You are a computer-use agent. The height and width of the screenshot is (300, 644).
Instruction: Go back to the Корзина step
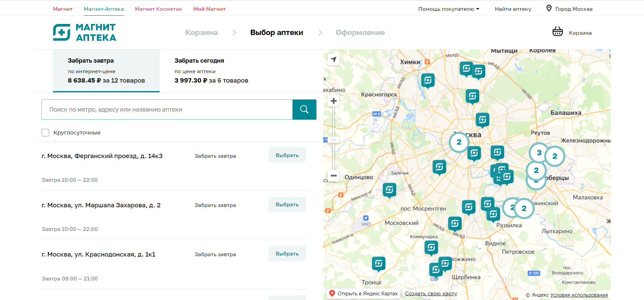(x=201, y=33)
